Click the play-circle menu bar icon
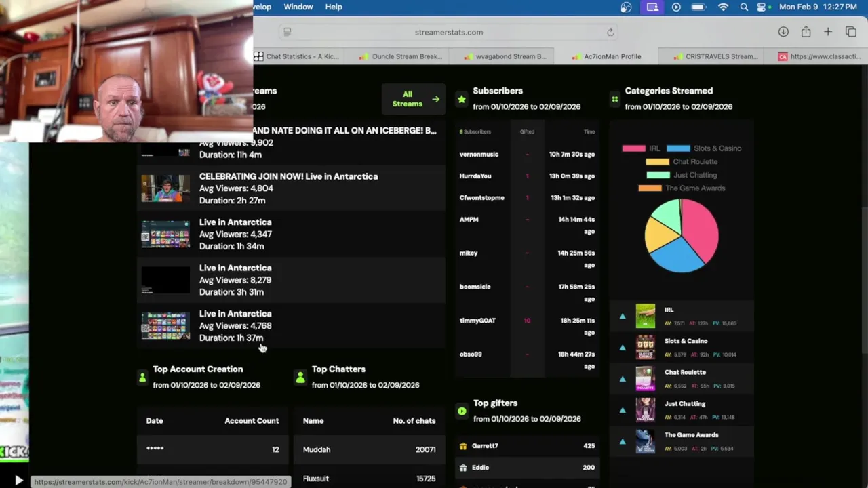Screen dimensions: 868x488 point(676,7)
